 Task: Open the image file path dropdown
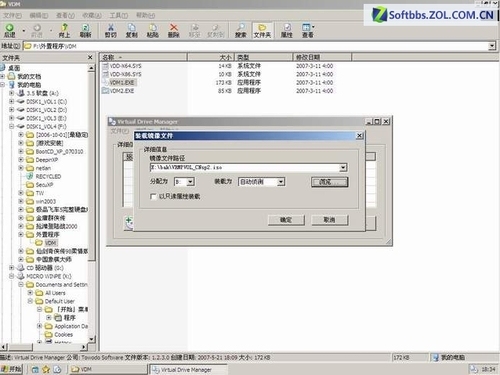[x=343, y=168]
